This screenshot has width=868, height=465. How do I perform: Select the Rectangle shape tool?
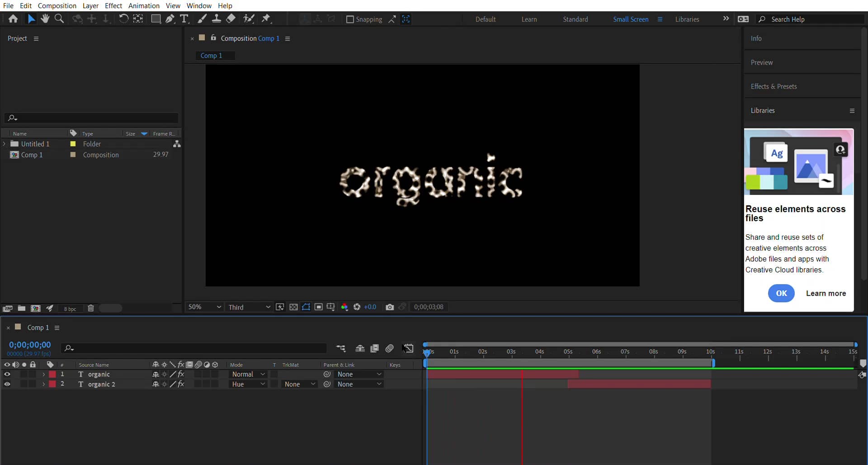coord(156,19)
